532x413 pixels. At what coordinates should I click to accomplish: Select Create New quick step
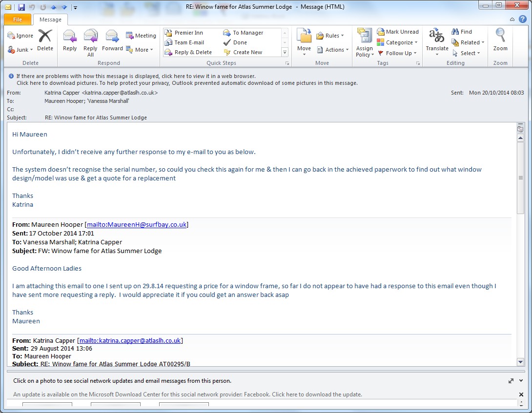pos(243,52)
